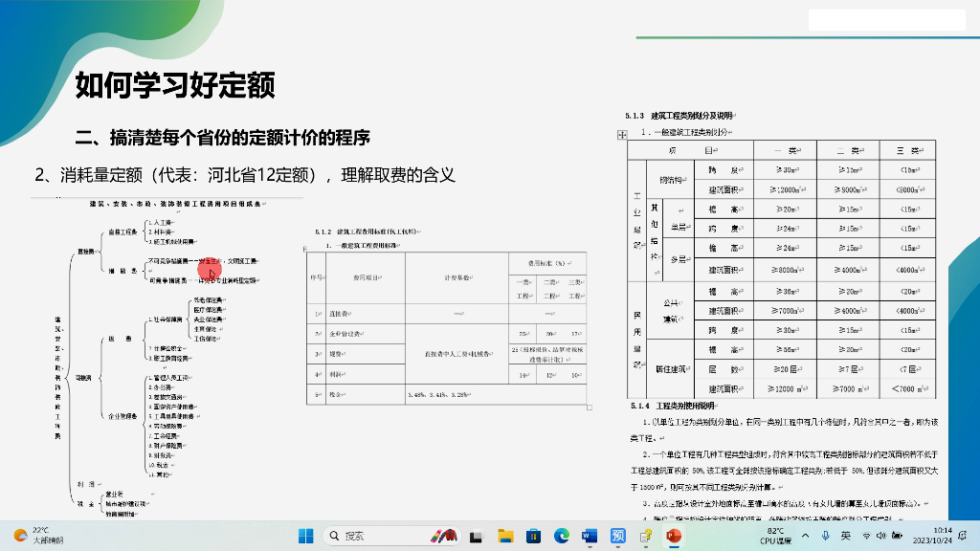Click the table move handle in right document
Image resolution: width=980 pixels, height=551 pixels.
pos(621,136)
